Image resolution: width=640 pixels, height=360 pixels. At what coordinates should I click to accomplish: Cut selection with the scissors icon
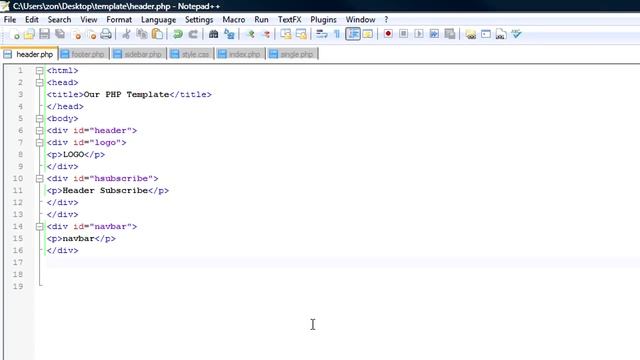tap(126, 34)
